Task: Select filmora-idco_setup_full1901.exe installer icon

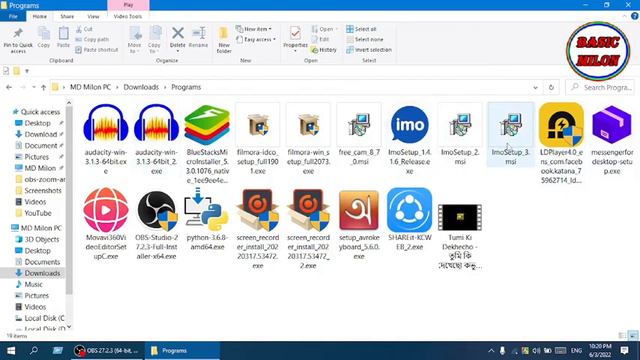Action: pyautogui.click(x=258, y=124)
